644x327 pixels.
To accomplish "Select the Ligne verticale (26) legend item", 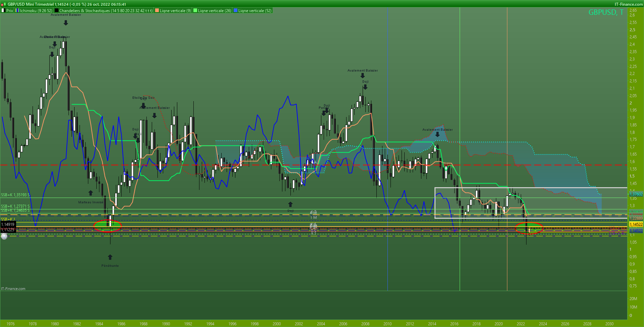I will pyautogui.click(x=214, y=11).
